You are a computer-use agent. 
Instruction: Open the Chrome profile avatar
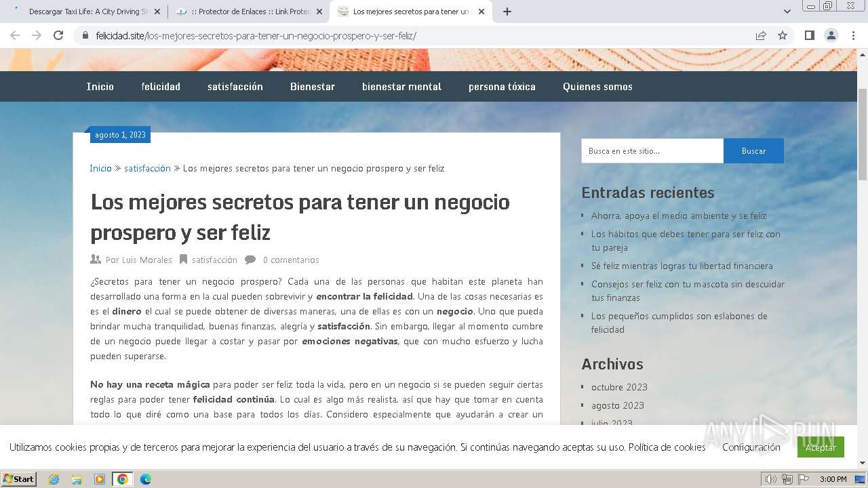[831, 35]
